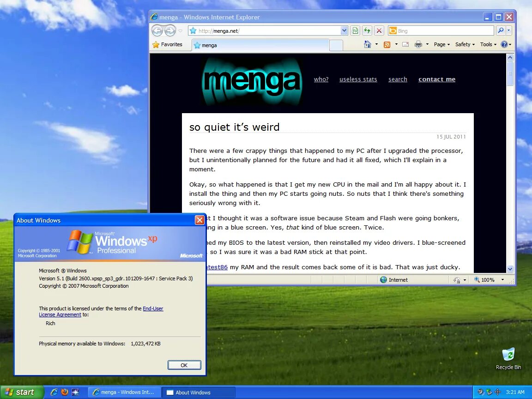Select the menga browser tab
This screenshot has height=399, width=532.
coord(260,45)
